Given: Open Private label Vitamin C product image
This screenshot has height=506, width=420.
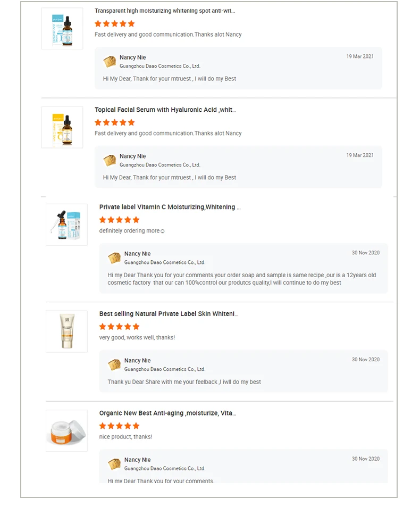Looking at the screenshot, I should pyautogui.click(x=66, y=225).
